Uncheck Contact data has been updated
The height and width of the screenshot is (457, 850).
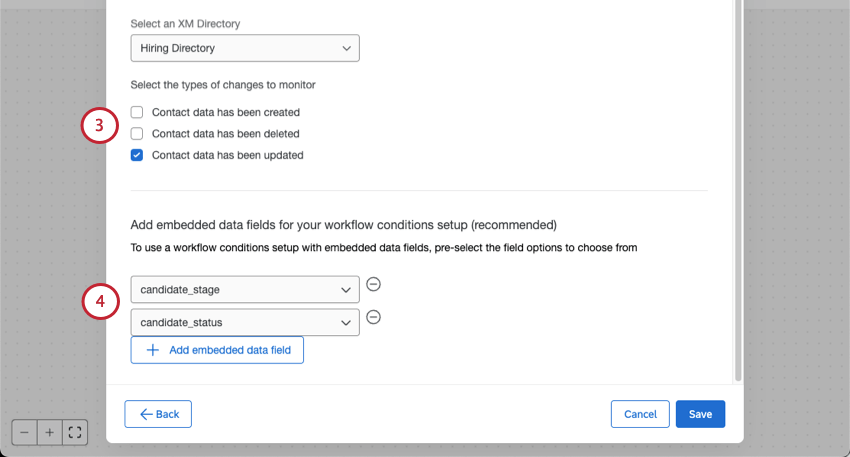pos(137,155)
